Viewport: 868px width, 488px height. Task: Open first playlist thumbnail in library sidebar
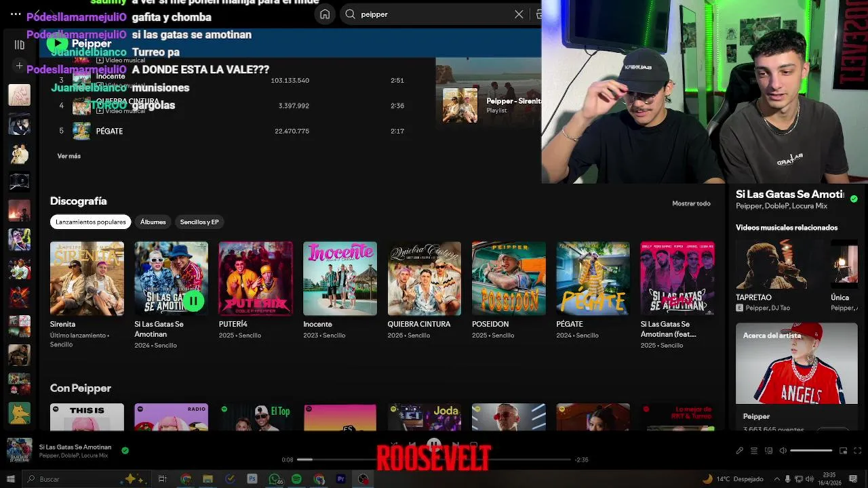[19, 95]
